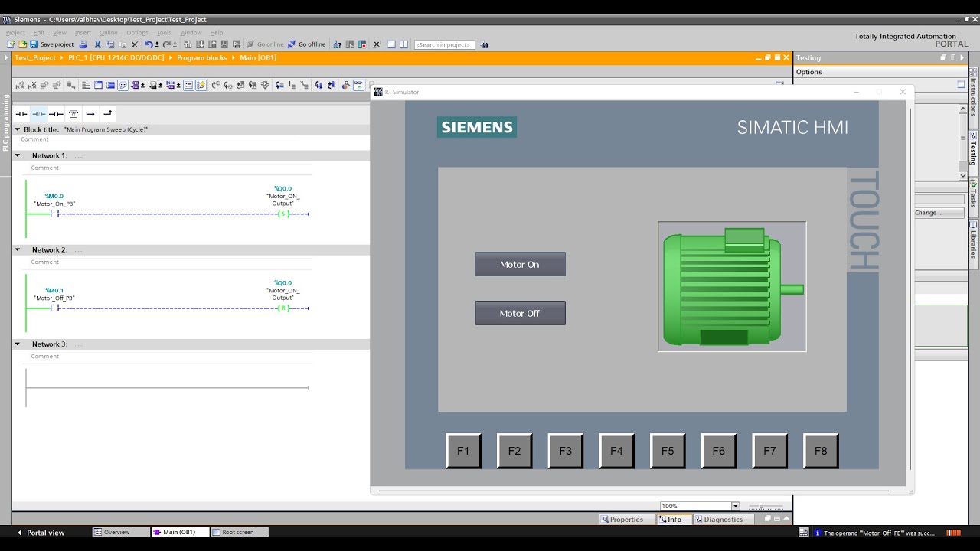Screen dimensions: 980x551
Task: Click the print icon in the main toolbar
Action: click(83, 44)
